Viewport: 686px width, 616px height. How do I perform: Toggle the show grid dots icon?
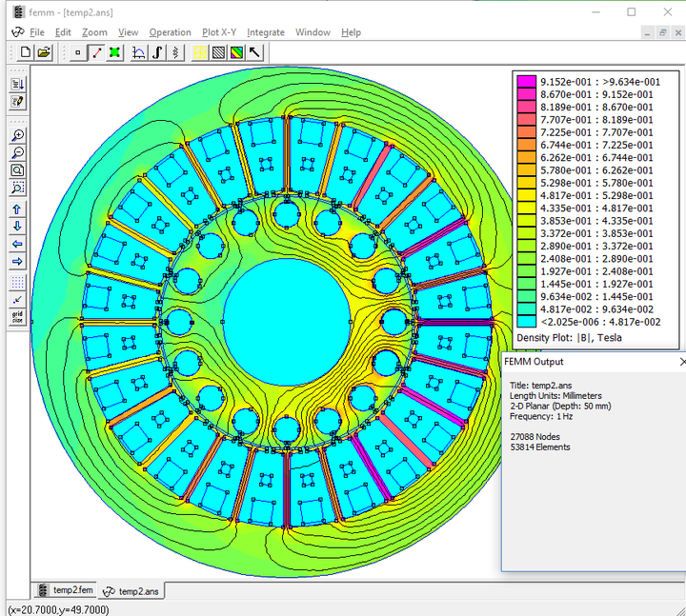17,283
